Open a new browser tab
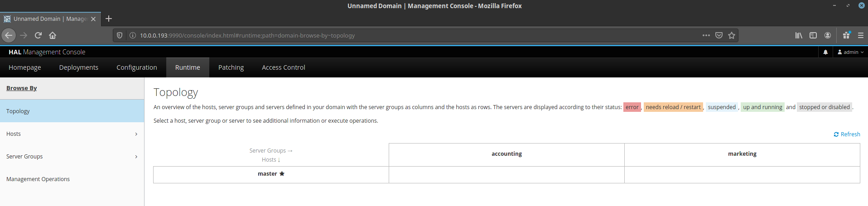This screenshot has width=868, height=206. (x=109, y=19)
